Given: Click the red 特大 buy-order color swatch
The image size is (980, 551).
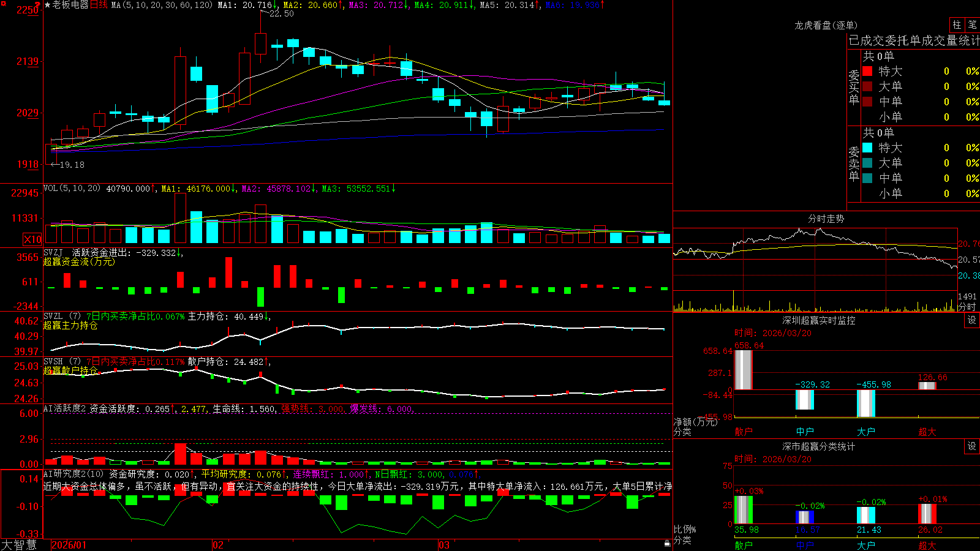Looking at the screenshot, I should click(x=867, y=71).
